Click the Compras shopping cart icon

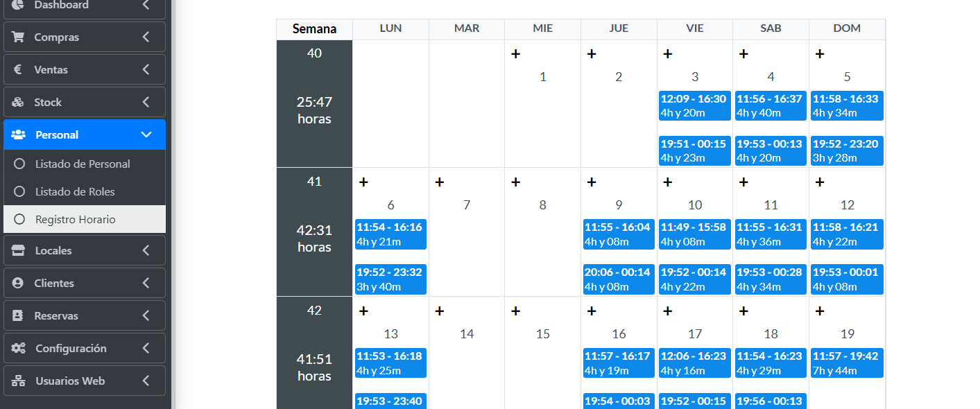18,37
